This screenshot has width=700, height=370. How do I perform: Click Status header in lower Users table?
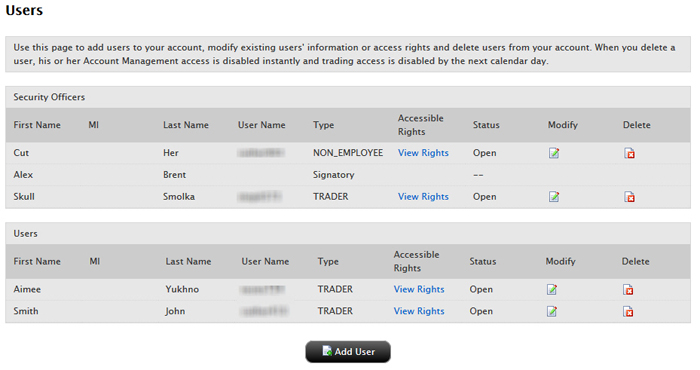pos(483,262)
